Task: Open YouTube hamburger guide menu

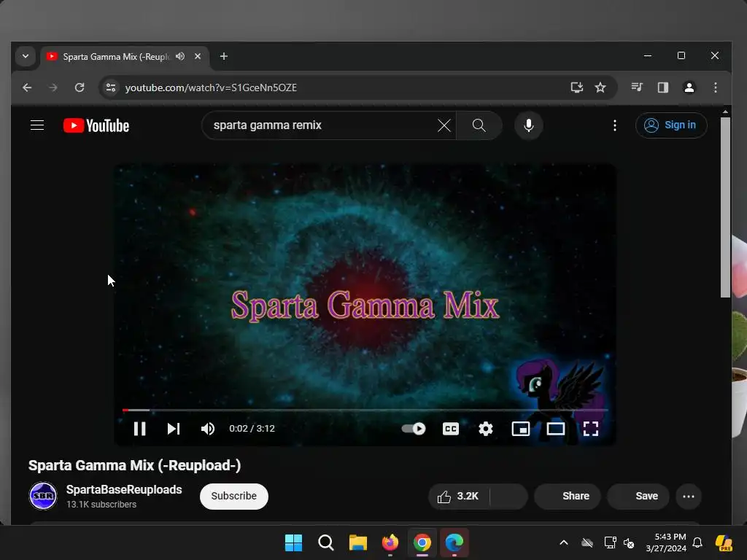Action: (37, 125)
